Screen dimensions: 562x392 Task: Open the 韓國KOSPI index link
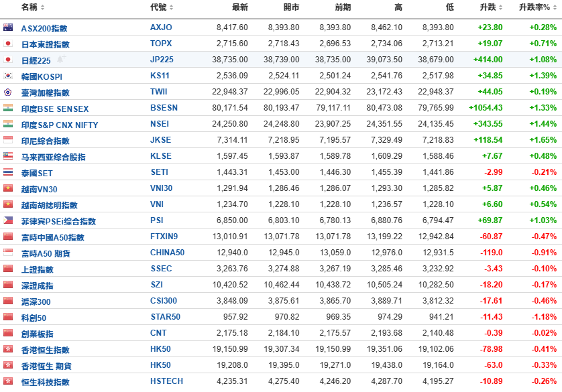pos(42,76)
